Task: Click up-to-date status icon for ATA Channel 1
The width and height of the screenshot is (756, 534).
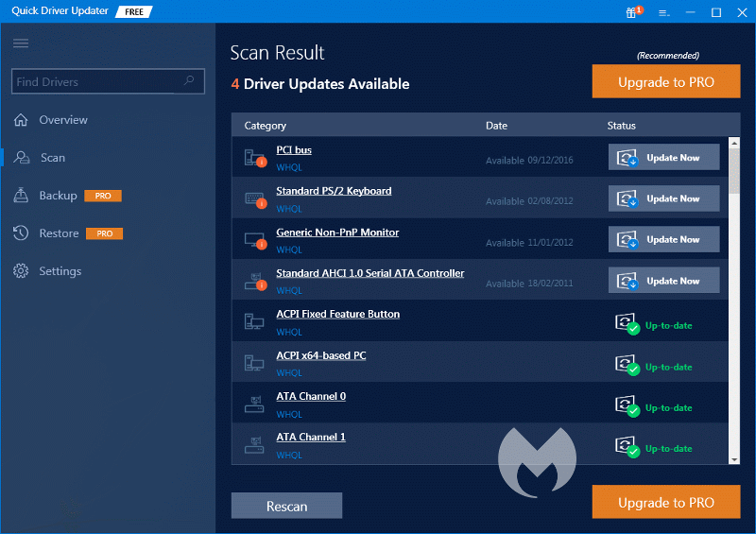Action: click(627, 447)
